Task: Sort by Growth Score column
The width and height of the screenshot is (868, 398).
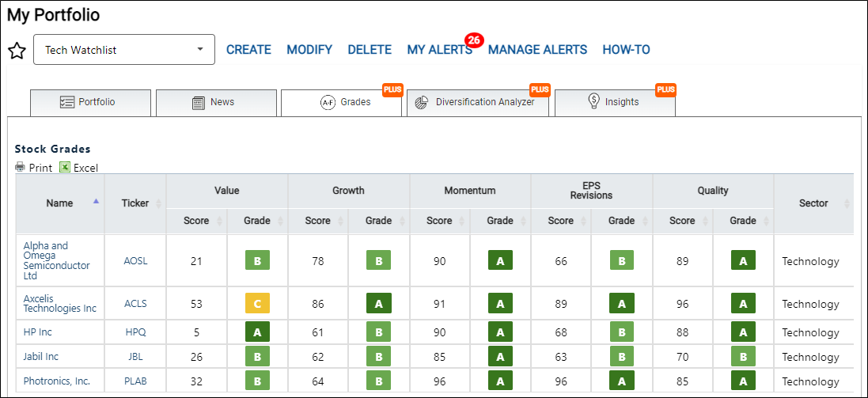Action: pyautogui.click(x=318, y=220)
